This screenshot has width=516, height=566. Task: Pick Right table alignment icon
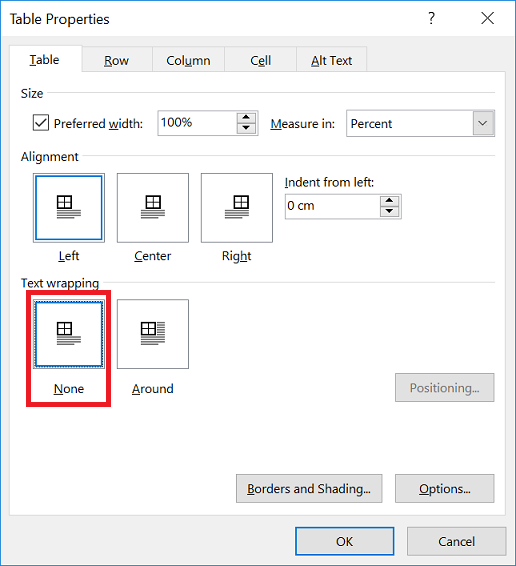coord(237,208)
